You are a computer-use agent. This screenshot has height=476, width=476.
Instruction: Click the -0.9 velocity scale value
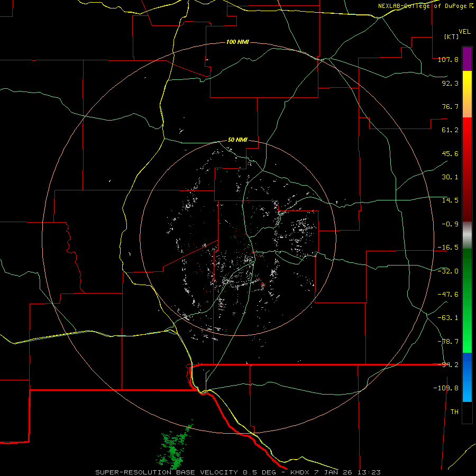450,224
